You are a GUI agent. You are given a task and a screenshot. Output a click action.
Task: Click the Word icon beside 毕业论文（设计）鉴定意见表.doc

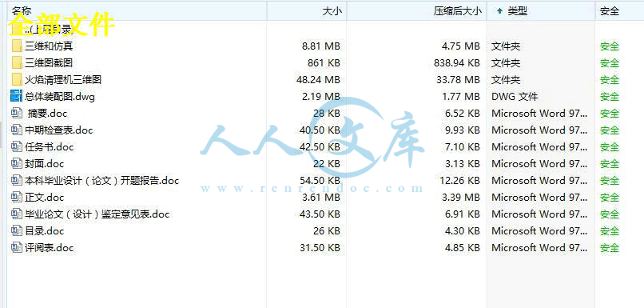pyautogui.click(x=17, y=214)
